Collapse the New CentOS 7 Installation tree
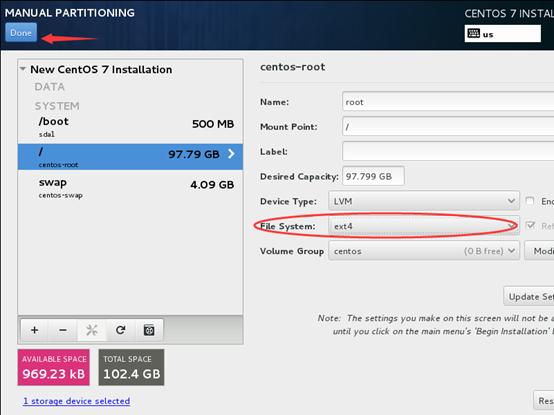Image resolution: width=554 pixels, height=415 pixels. [23, 69]
